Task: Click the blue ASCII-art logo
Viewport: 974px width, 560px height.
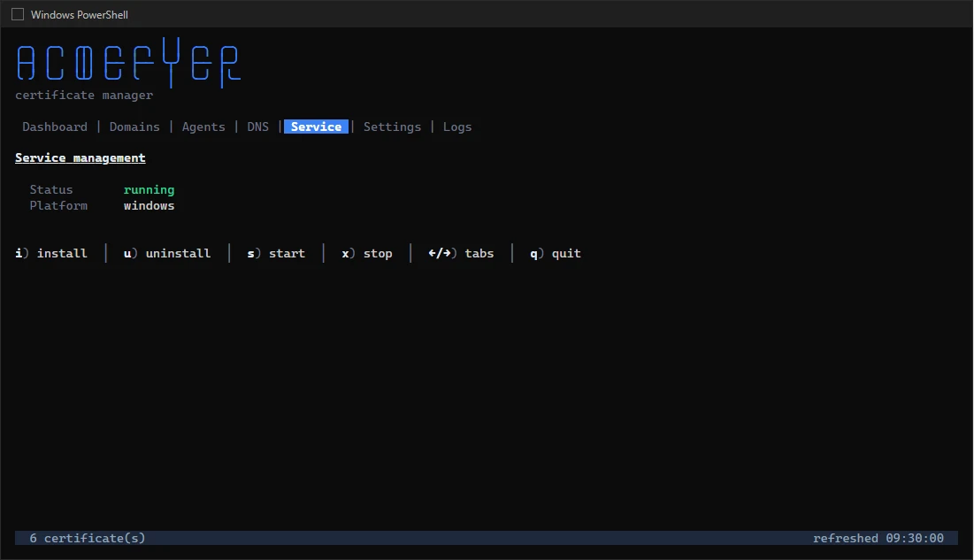Action: click(x=128, y=62)
